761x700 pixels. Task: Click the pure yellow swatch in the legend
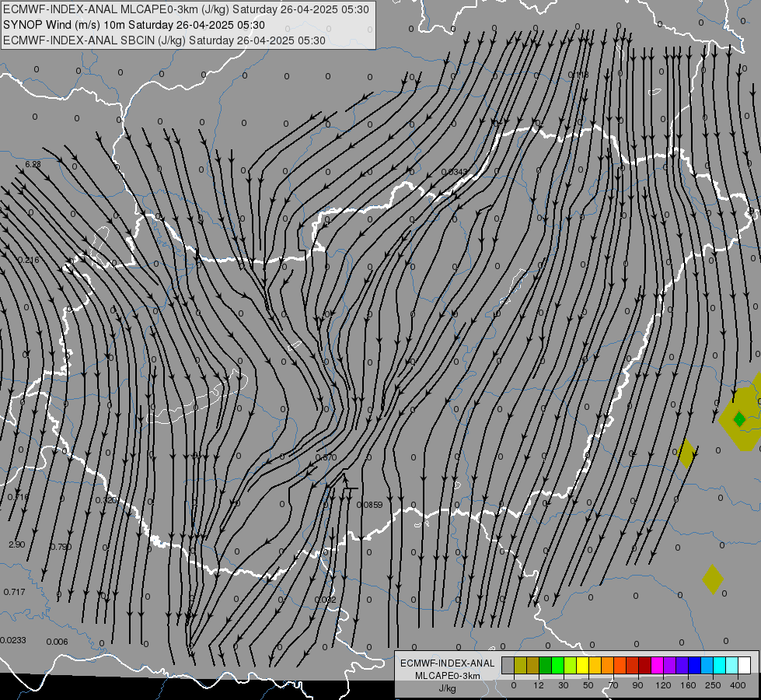[x=583, y=665]
